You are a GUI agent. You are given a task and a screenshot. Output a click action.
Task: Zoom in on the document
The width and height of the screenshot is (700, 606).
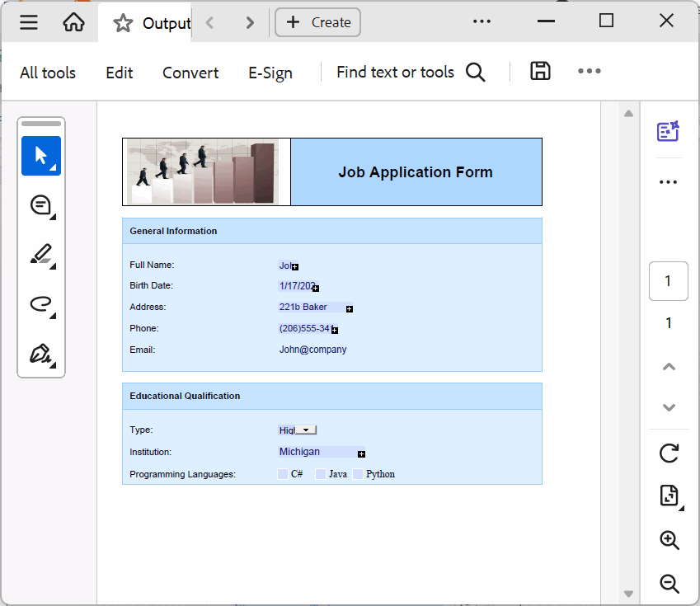point(669,540)
